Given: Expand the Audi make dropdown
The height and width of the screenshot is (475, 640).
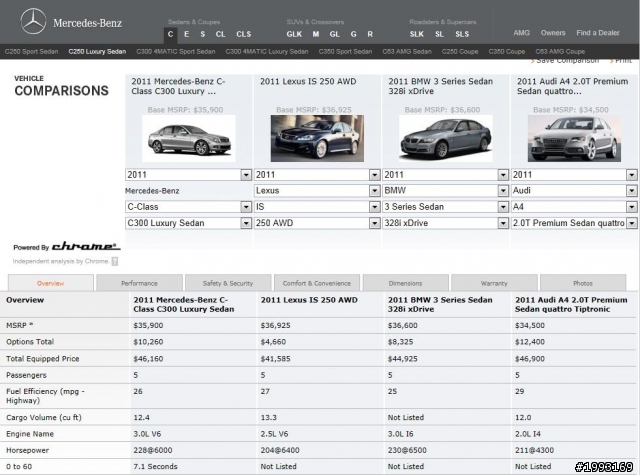Looking at the screenshot, I should tap(574, 191).
